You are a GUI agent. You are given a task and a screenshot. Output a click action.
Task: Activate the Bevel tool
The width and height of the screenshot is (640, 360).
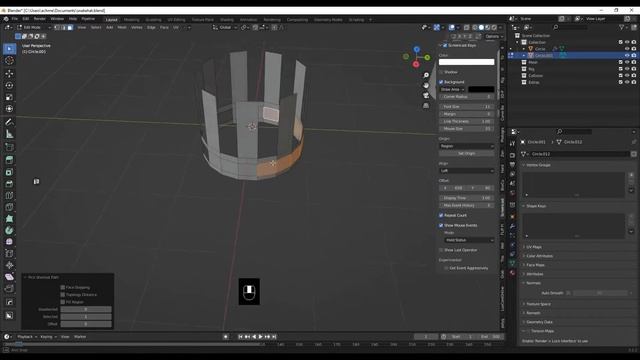tap(9, 184)
